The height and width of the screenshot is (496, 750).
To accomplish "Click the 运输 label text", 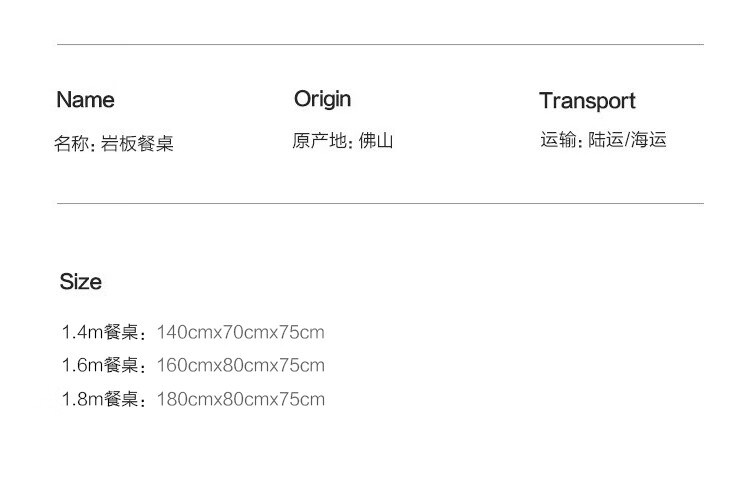I will tap(559, 140).
